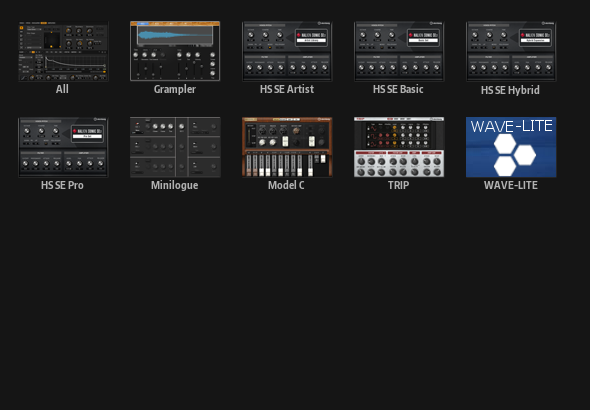Click the "All" label text
Viewport: 590px width, 410px height.
pos(62,89)
